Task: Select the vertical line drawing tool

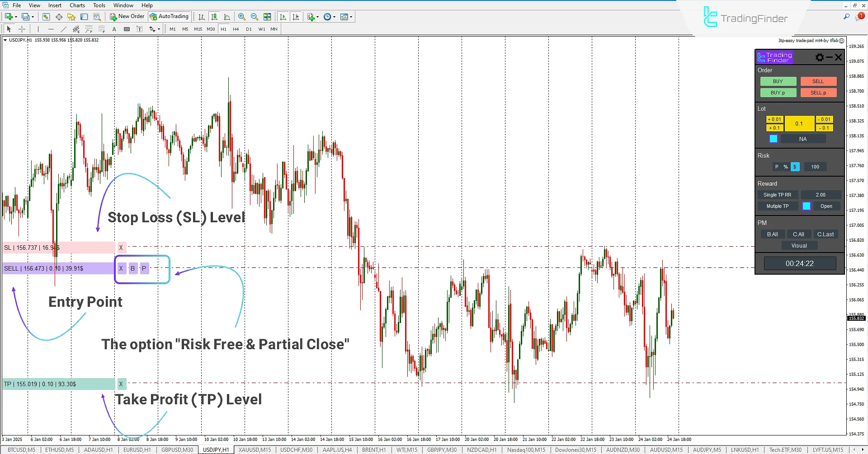Action: coord(38,29)
